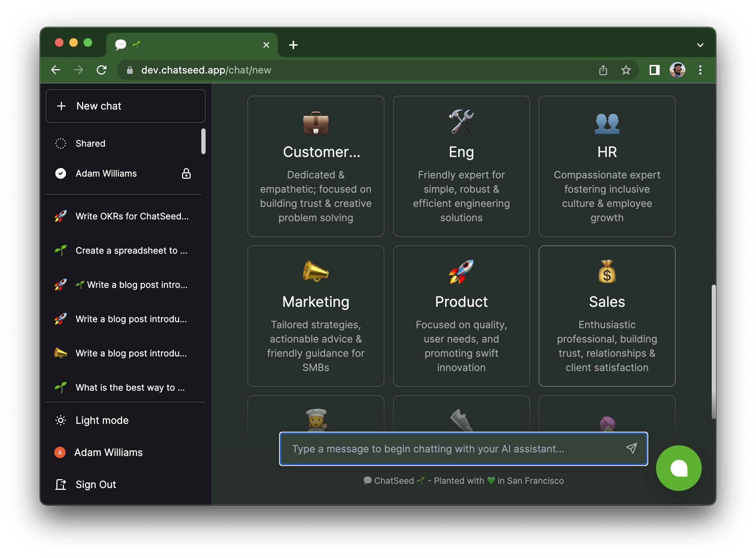Open Adam Williams account menu at bottom
756x558 pixels.
(108, 452)
